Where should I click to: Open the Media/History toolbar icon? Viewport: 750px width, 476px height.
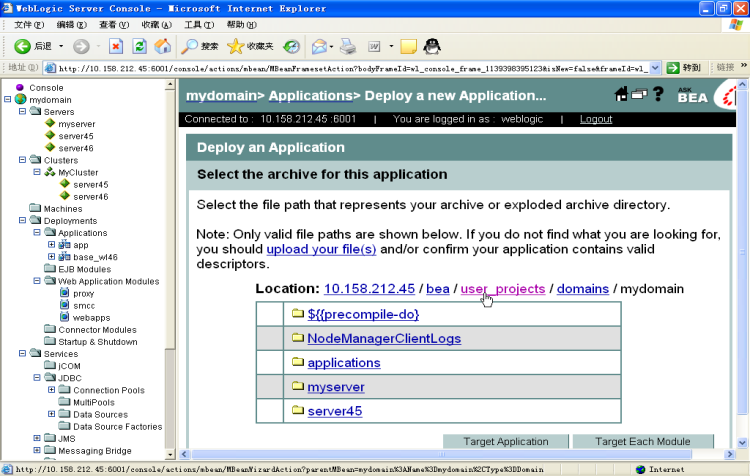291,46
